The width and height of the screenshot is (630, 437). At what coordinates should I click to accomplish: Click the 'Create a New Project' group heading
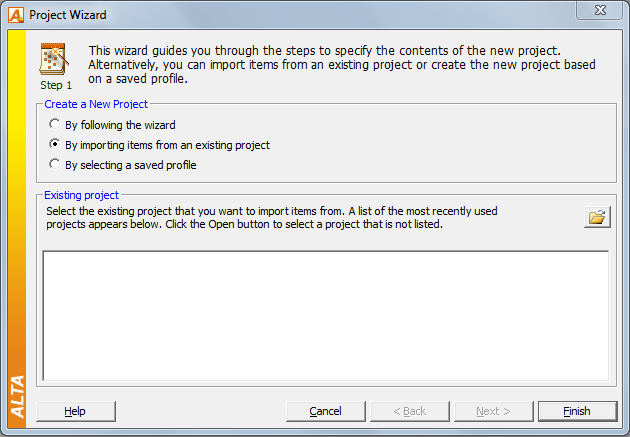pyautogui.click(x=96, y=104)
